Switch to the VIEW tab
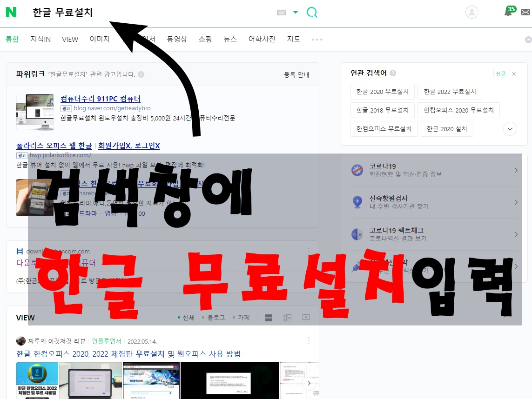This screenshot has height=399, width=532. click(x=70, y=40)
